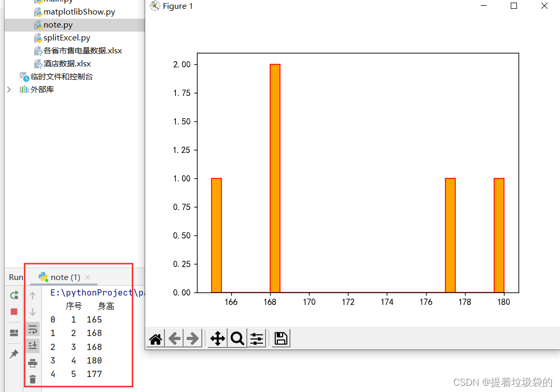Viewport: 560px width, 392px height.
Task: Click the 身高 column header in console
Action: pyautogui.click(x=106, y=306)
